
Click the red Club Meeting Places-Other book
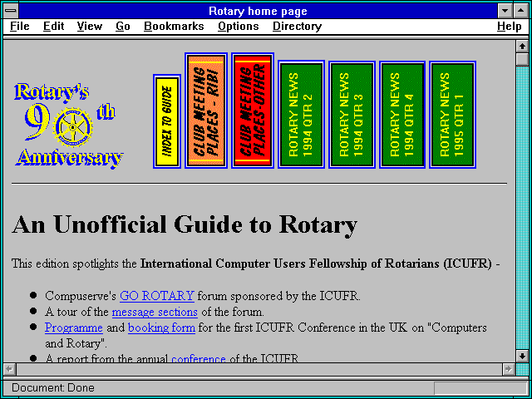[253, 111]
